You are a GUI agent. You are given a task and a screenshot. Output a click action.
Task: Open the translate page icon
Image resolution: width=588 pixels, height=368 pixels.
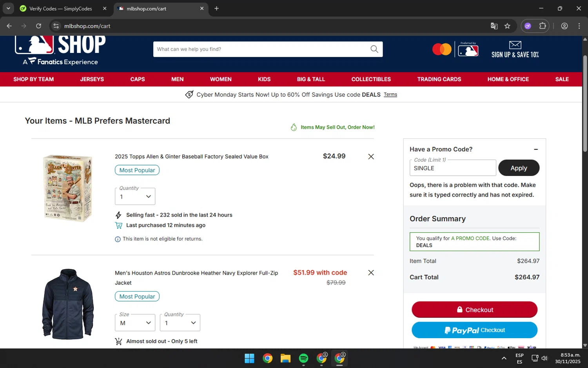click(x=494, y=26)
